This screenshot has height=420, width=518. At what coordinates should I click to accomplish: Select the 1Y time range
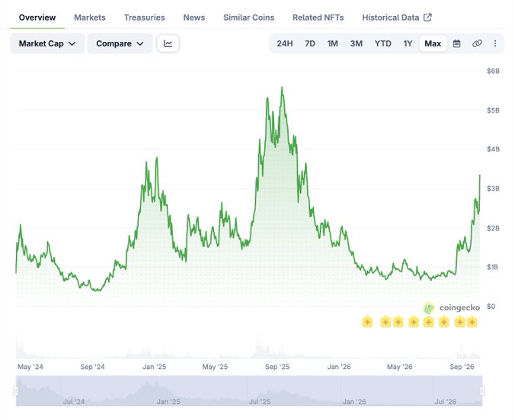[408, 43]
